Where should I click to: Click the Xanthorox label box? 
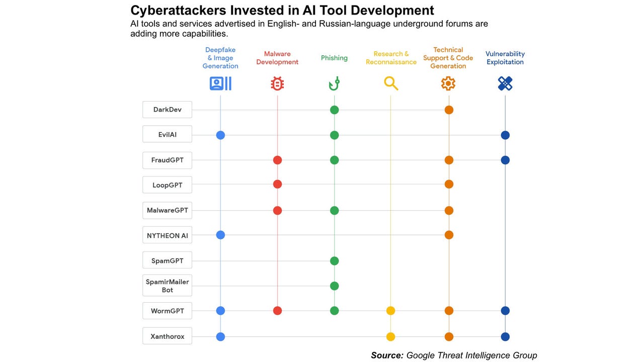tap(167, 336)
